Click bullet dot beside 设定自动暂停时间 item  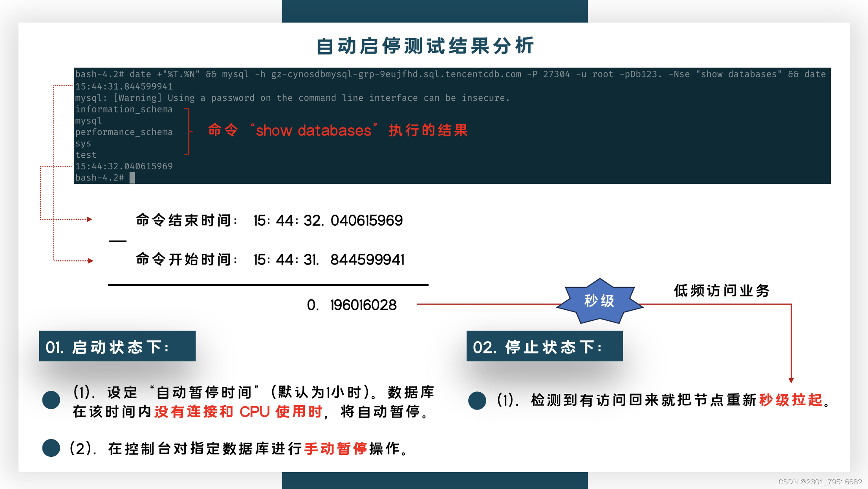pos(51,400)
